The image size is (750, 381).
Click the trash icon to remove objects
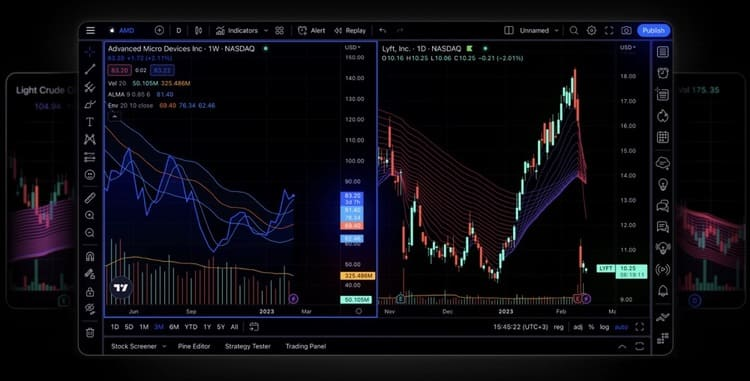[x=90, y=333]
